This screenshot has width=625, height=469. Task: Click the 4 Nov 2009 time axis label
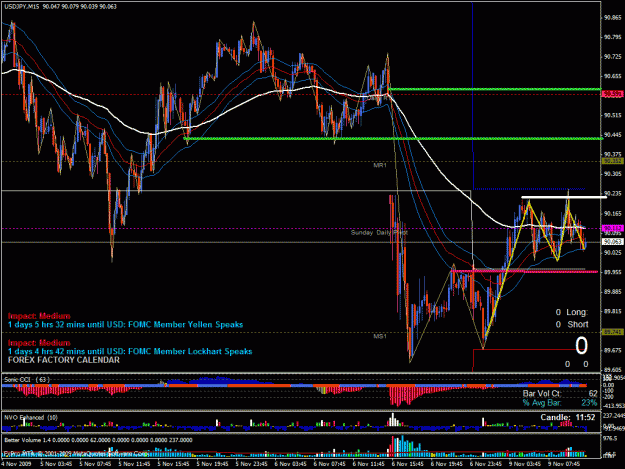point(16,464)
